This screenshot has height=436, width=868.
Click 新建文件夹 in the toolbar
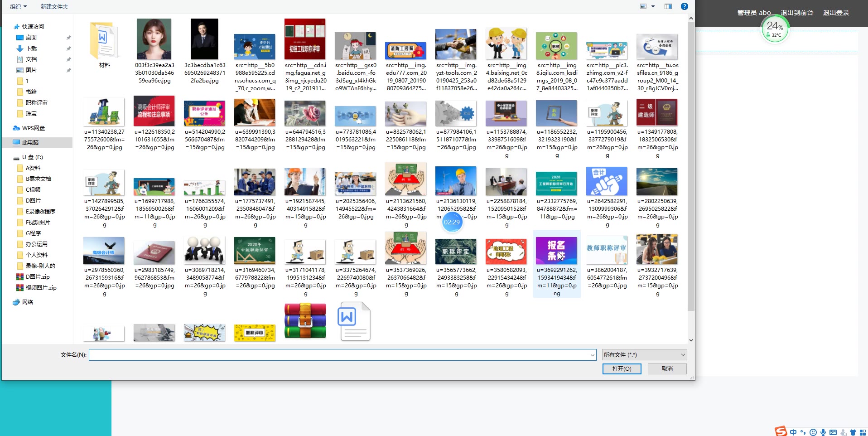54,7
